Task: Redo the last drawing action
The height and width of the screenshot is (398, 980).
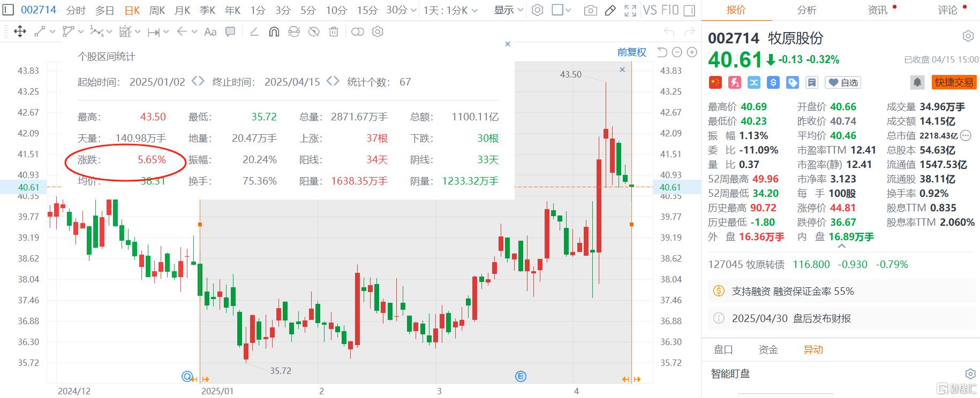Action: [690, 32]
